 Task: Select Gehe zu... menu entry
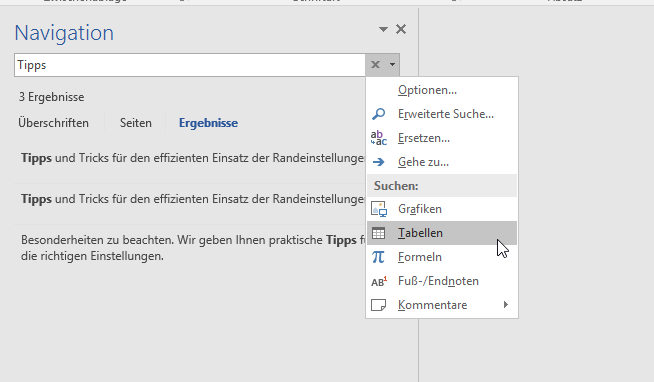(442, 162)
